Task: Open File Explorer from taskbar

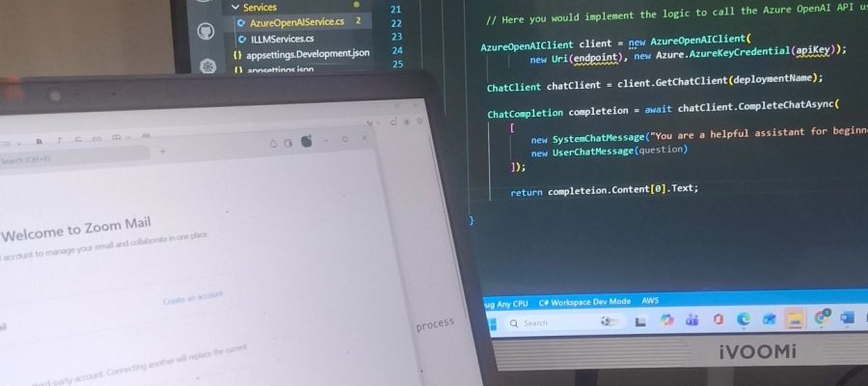Action: click(795, 317)
